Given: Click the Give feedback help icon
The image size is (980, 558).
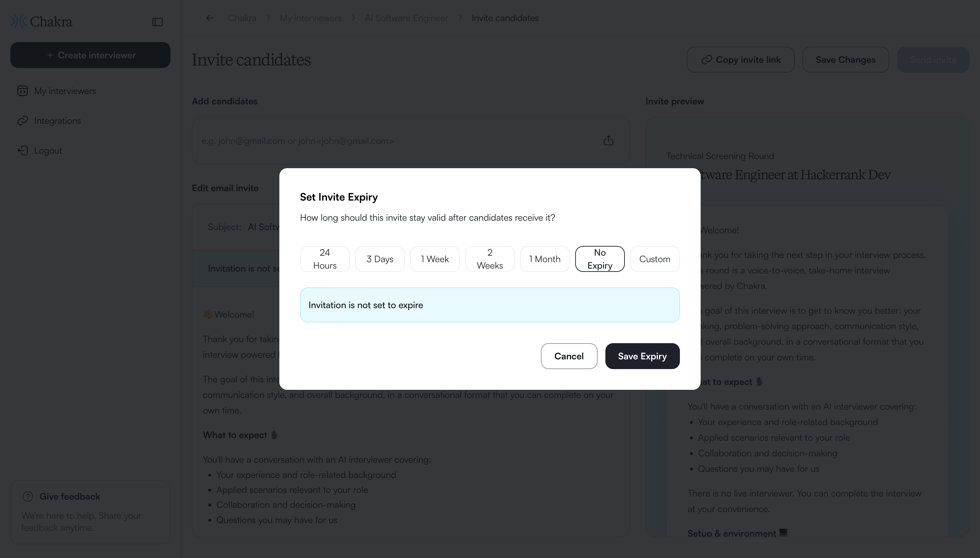Looking at the screenshot, I should coord(28,496).
